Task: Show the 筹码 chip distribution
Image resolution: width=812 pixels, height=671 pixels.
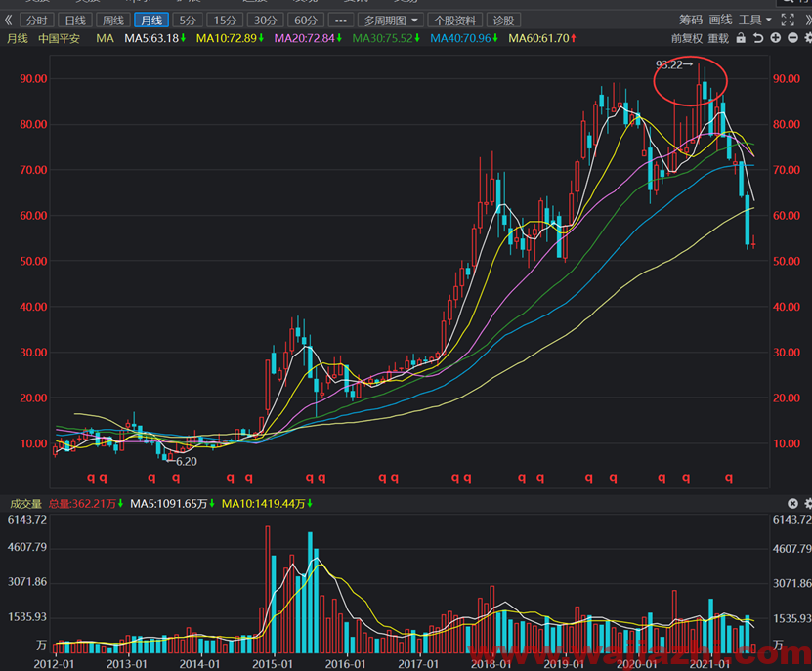Action: click(691, 20)
